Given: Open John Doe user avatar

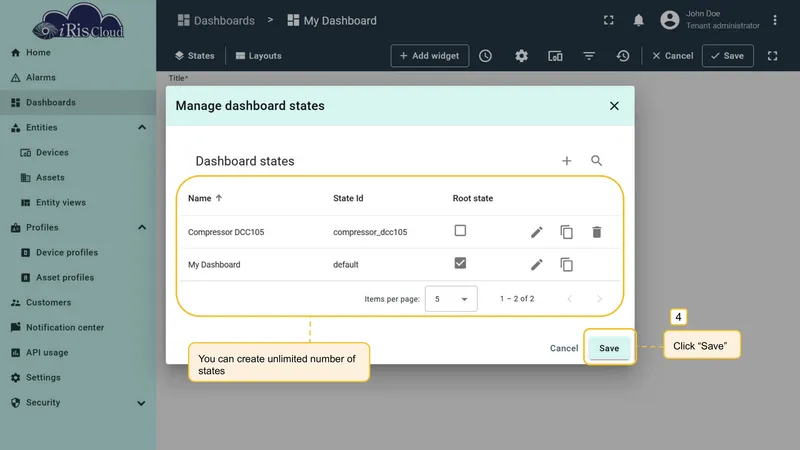Looking at the screenshot, I should tap(670, 20).
